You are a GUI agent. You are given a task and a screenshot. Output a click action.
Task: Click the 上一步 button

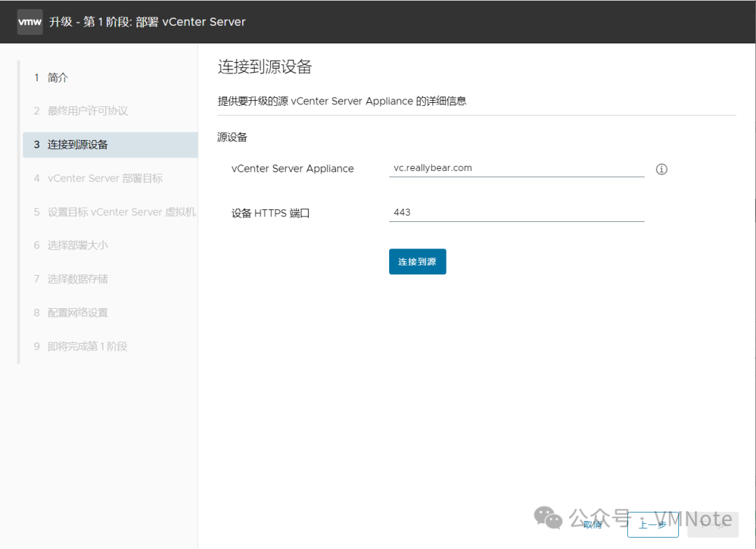tap(653, 524)
